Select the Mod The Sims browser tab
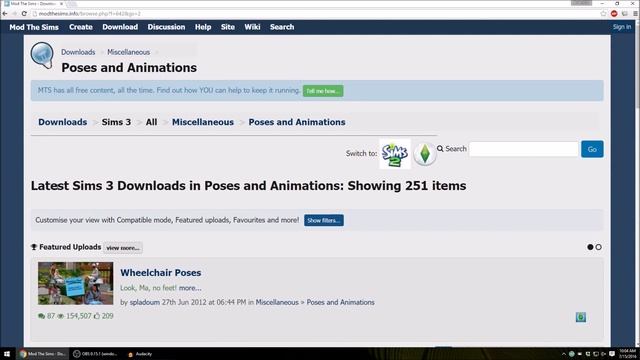640x360 pixels. tap(33, 4)
